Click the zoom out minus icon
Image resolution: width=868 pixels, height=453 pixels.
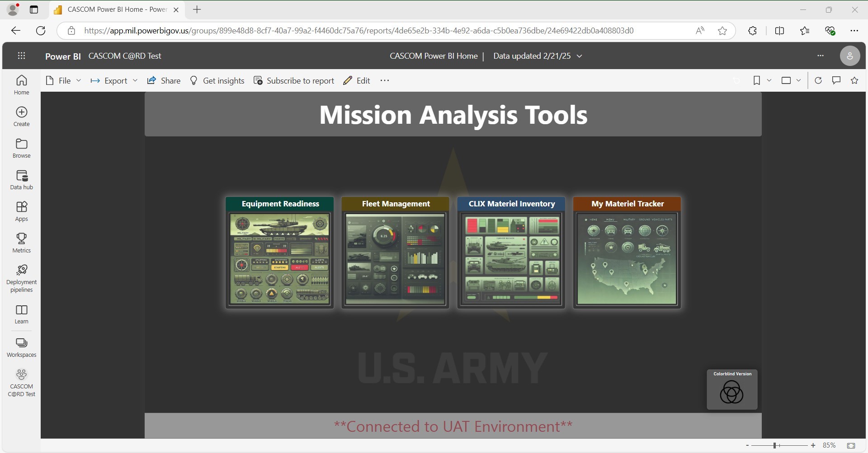(x=747, y=445)
